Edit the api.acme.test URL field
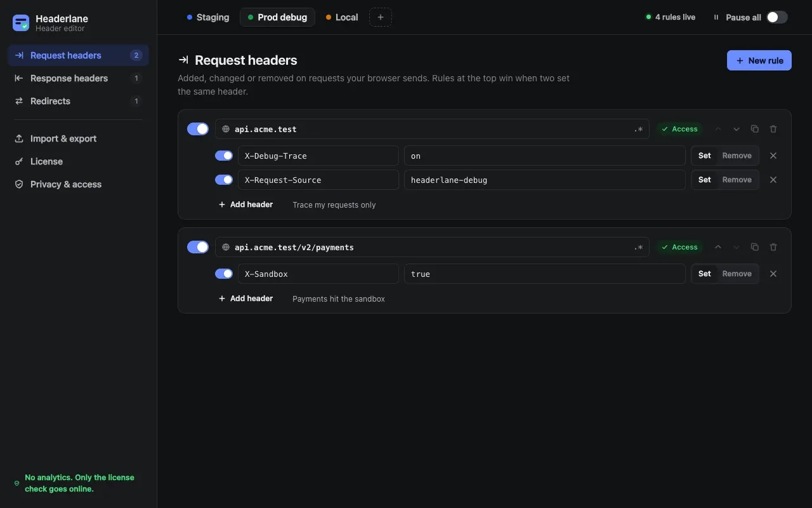The height and width of the screenshot is (508, 812). point(432,129)
